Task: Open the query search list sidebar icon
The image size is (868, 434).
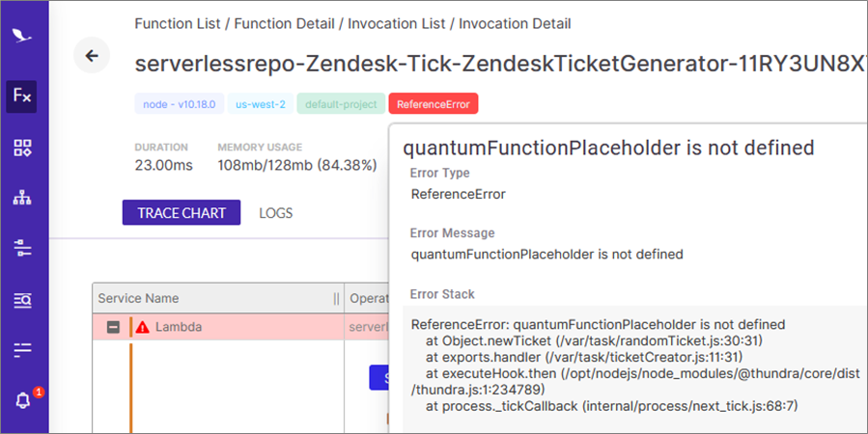Action: pos(22,300)
